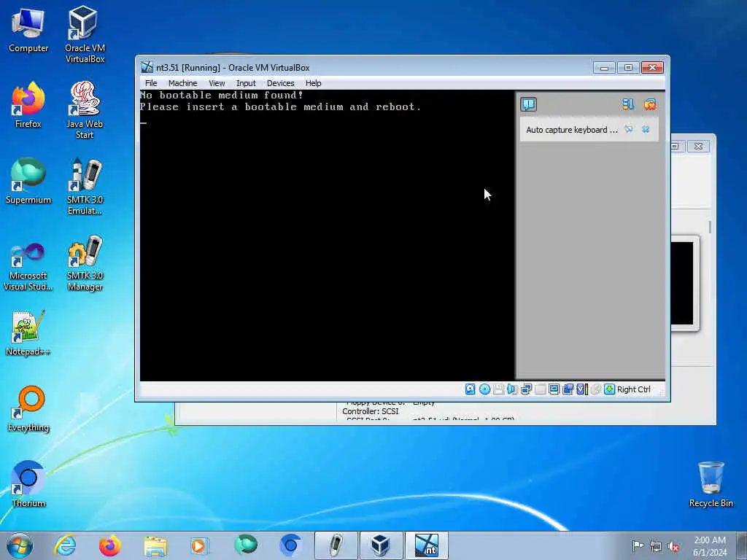The height and width of the screenshot is (560, 747).
Task: Click the delete-all-notifications icon in panel header
Action: point(649,104)
